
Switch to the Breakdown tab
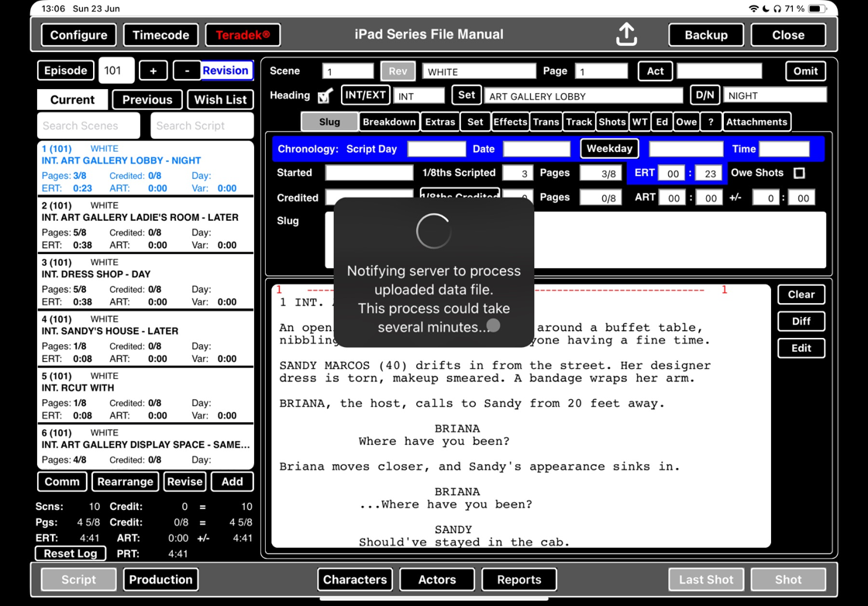coord(389,122)
